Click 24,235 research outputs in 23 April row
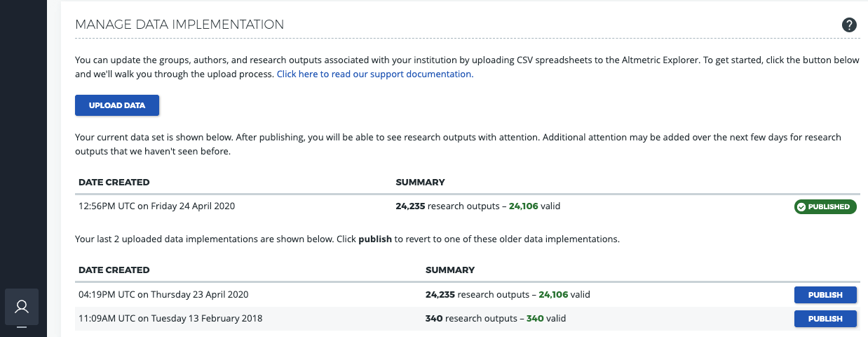This screenshot has height=337, width=868. tap(475, 295)
